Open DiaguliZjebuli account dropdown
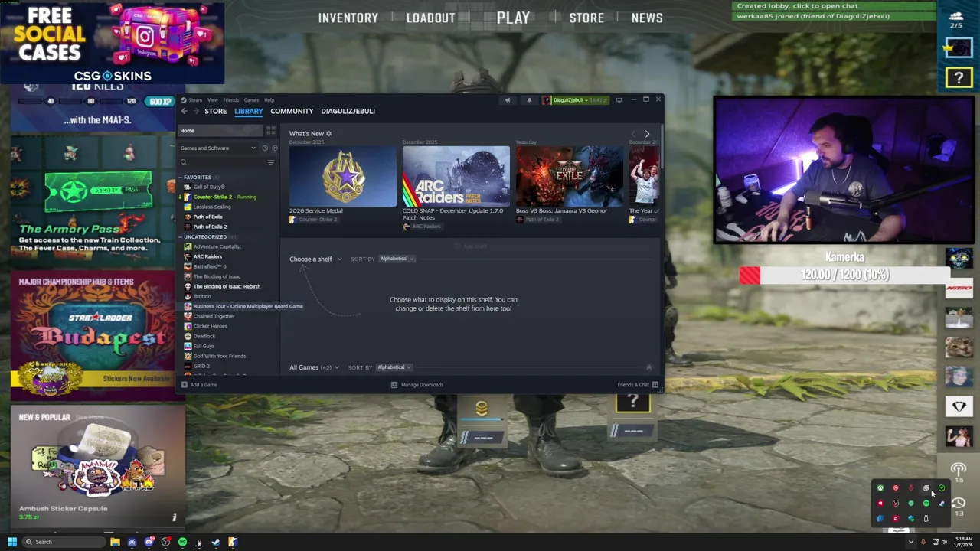Viewport: 980px width, 551px height. pyautogui.click(x=576, y=100)
